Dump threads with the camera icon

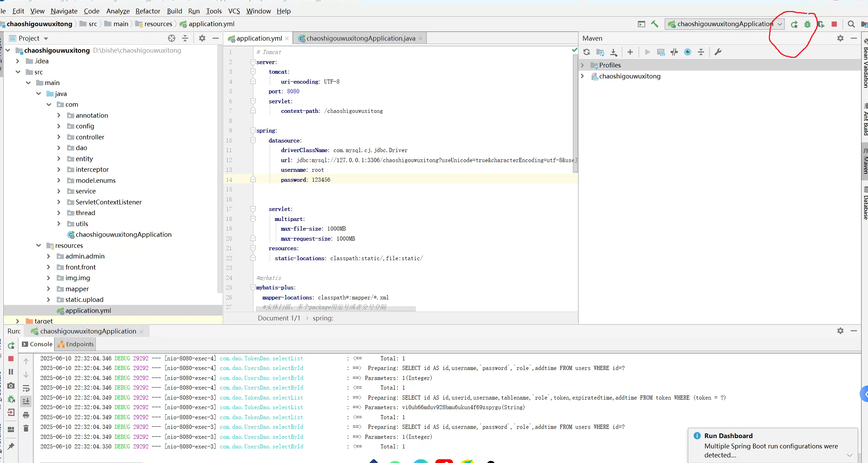coord(11,386)
